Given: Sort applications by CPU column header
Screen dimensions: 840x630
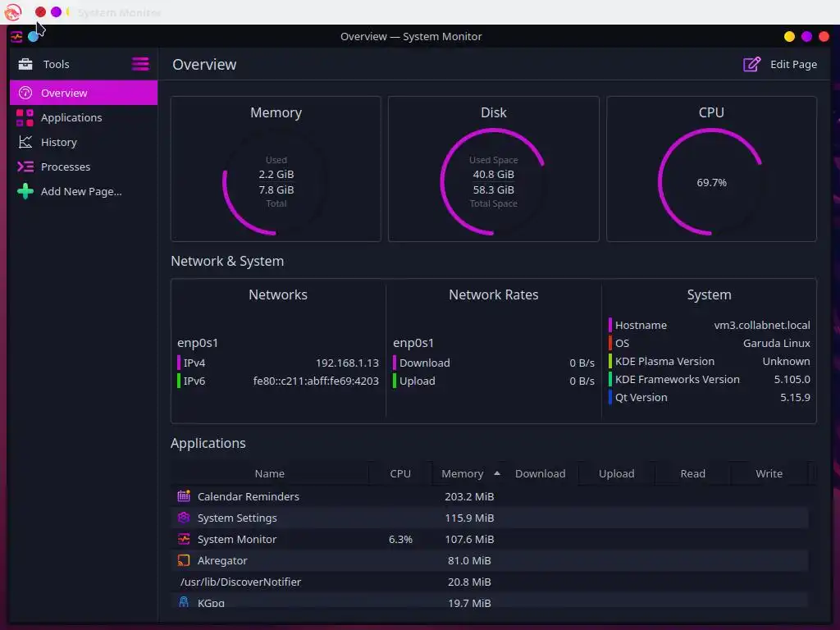Looking at the screenshot, I should point(400,473).
